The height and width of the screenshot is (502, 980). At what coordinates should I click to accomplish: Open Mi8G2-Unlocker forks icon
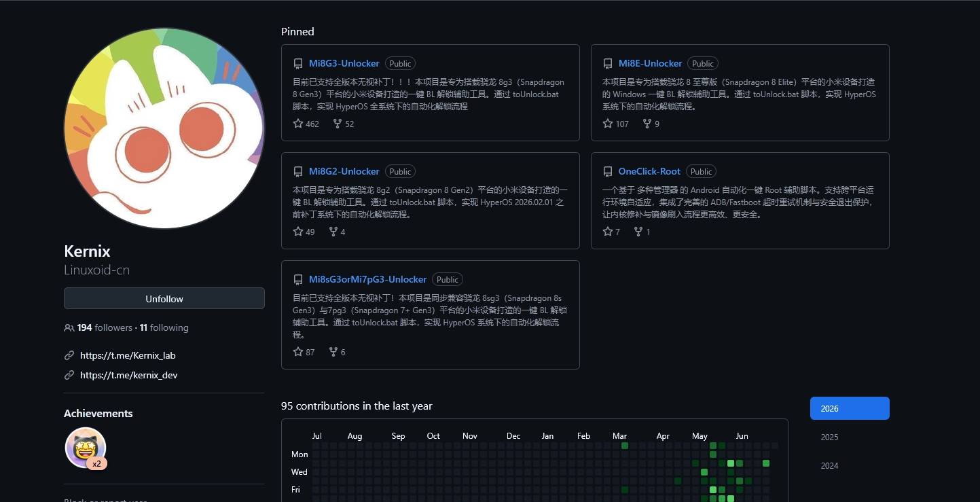coord(333,232)
